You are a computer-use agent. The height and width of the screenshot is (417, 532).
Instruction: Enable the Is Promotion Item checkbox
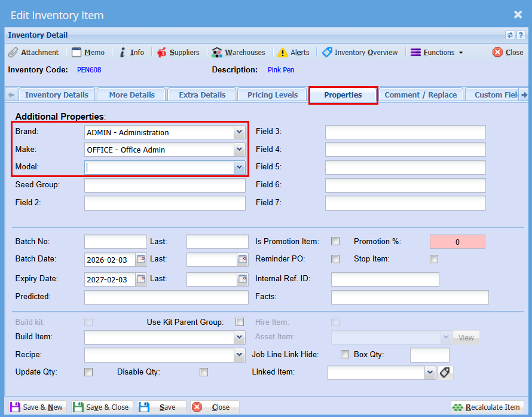point(335,242)
